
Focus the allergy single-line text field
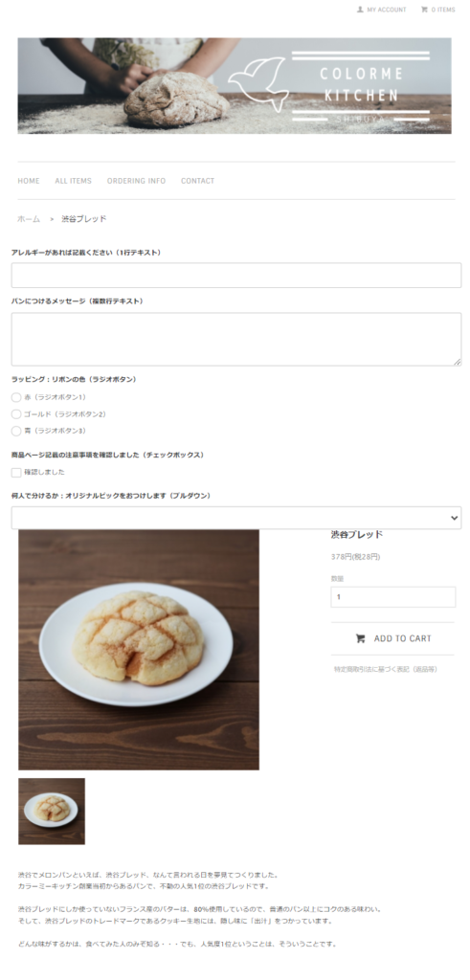pos(236,275)
